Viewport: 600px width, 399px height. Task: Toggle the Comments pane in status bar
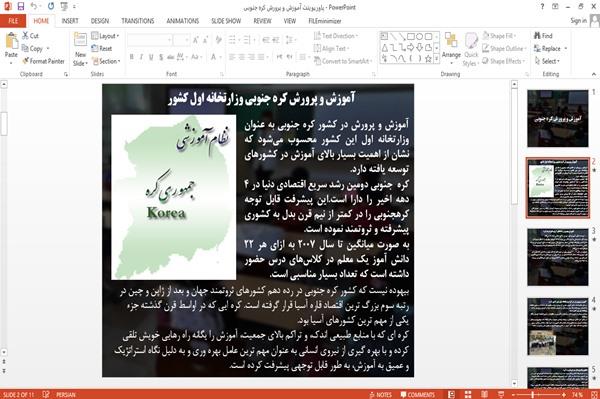pos(418,395)
